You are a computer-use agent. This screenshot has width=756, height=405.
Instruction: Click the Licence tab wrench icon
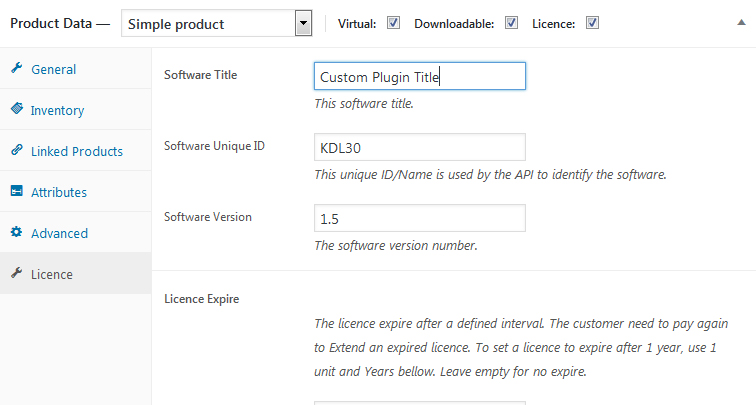17,273
